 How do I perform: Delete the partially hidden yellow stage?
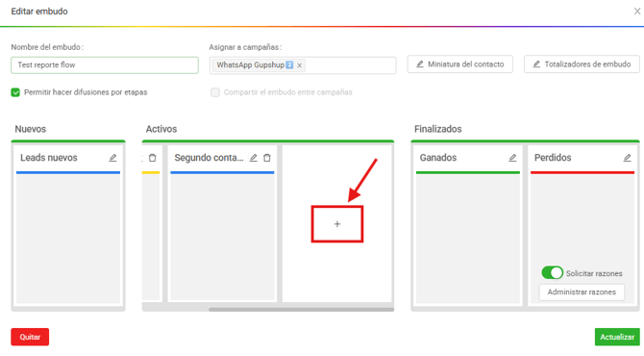(x=153, y=158)
